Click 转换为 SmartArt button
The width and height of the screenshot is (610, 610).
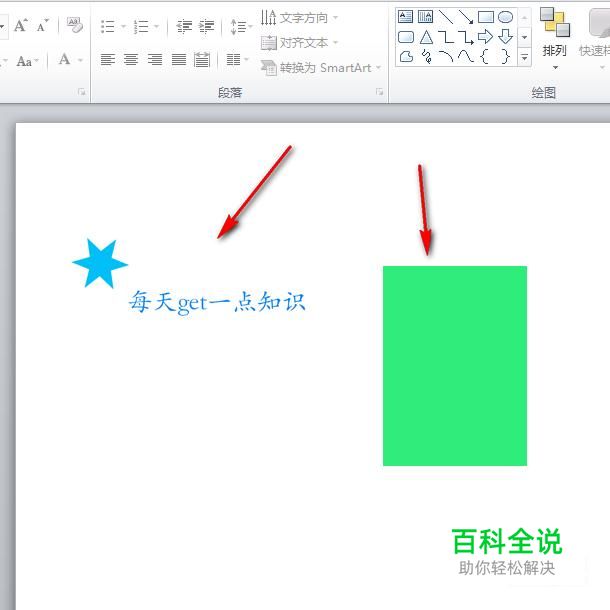pos(321,68)
